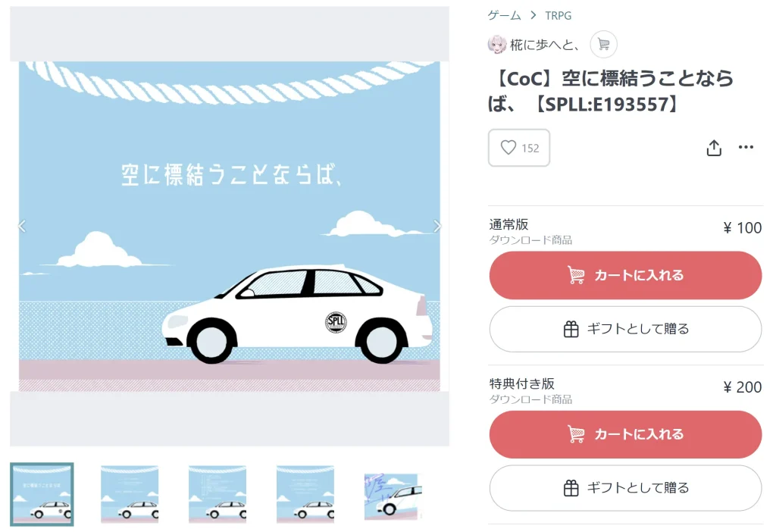Select the first thumbnail with title text
Image resolution: width=776 pixels, height=532 pixels.
tap(42, 494)
